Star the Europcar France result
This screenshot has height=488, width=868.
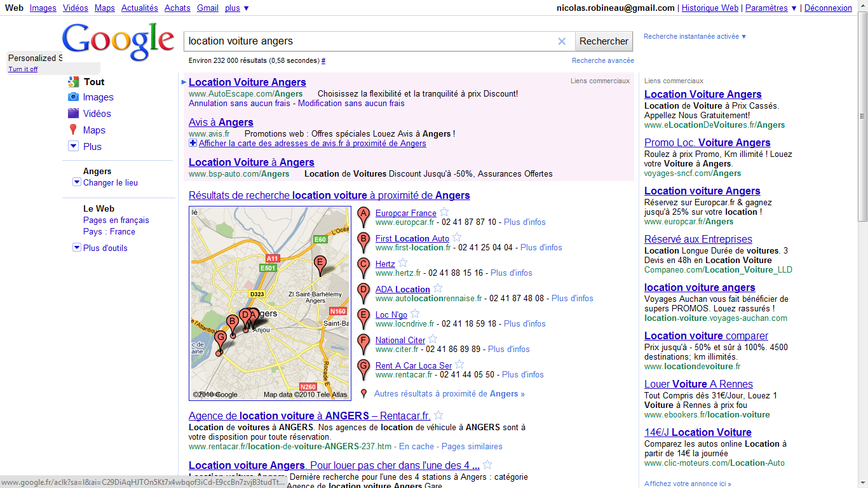[444, 212]
